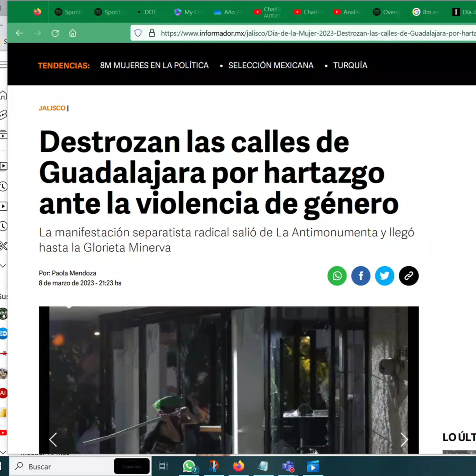
Task: Open 8M MUJERES EN LA POLÍTICA trend
Action: [154, 66]
